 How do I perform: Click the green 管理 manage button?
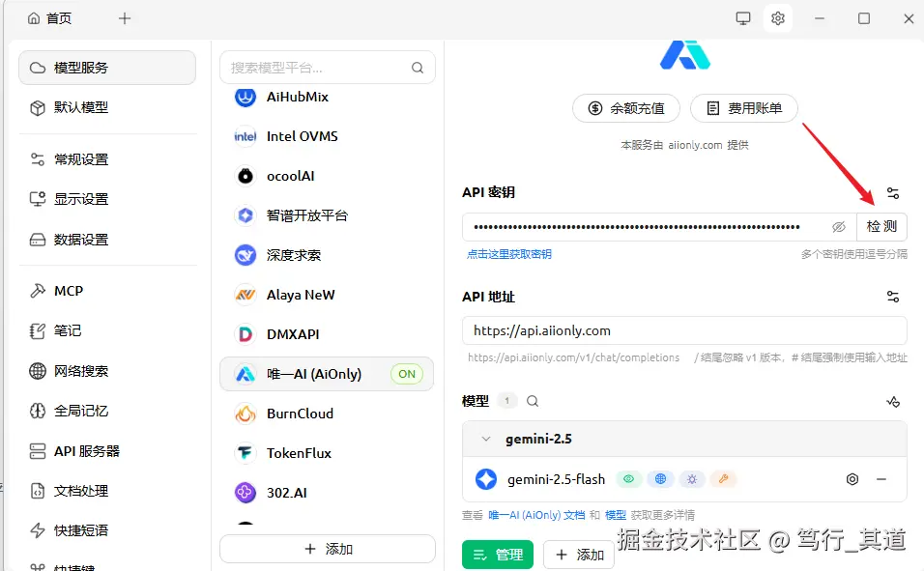[x=498, y=555]
